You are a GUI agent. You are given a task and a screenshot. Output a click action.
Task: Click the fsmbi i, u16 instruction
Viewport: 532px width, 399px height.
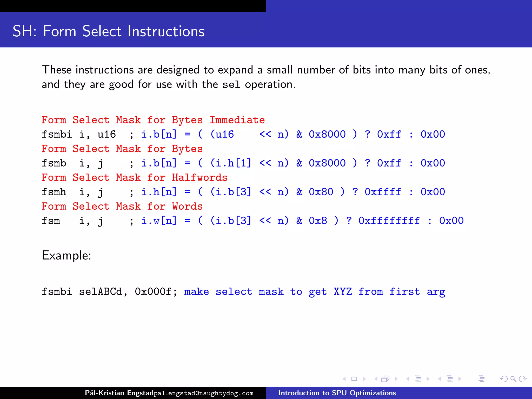tap(79, 134)
